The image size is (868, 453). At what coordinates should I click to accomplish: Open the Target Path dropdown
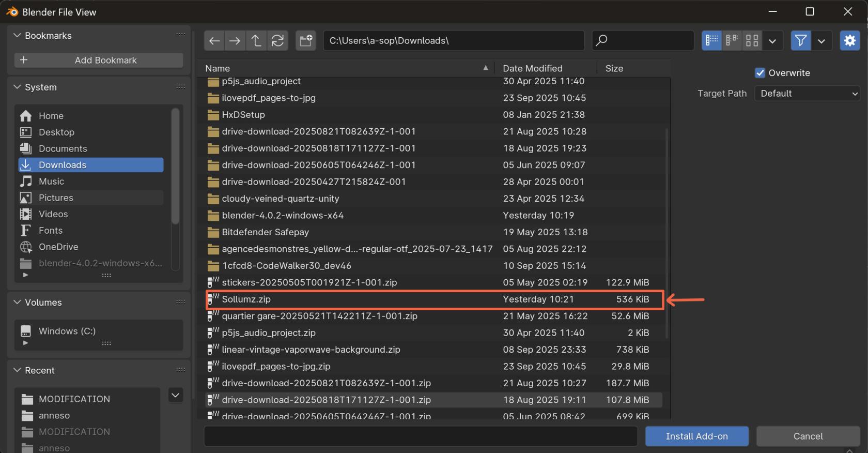807,94
